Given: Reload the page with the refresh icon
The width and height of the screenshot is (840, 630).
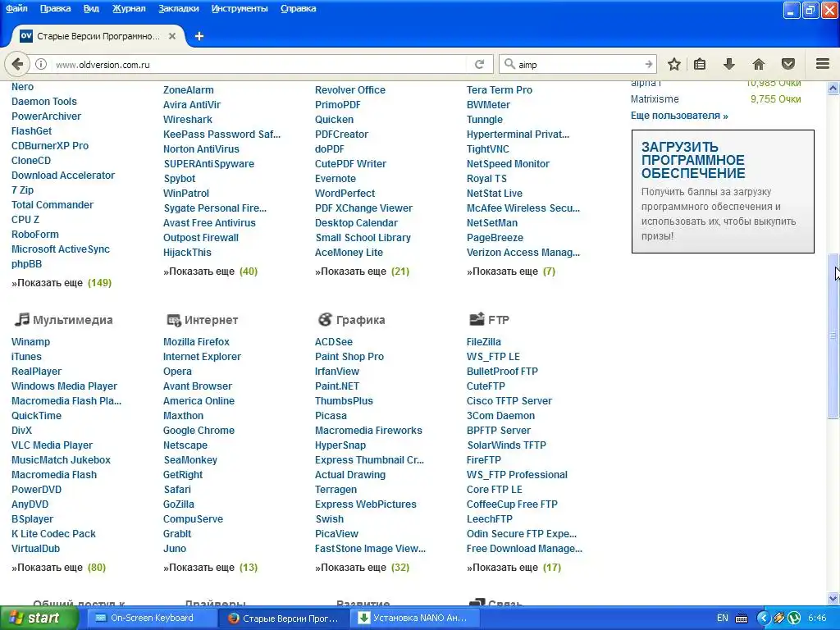Looking at the screenshot, I should [x=479, y=64].
